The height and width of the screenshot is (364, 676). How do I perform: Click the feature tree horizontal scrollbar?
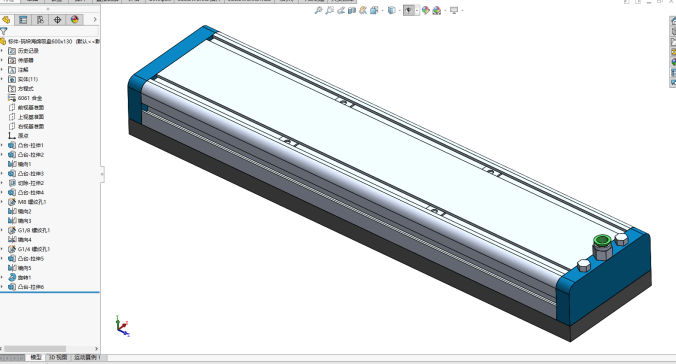point(35,348)
